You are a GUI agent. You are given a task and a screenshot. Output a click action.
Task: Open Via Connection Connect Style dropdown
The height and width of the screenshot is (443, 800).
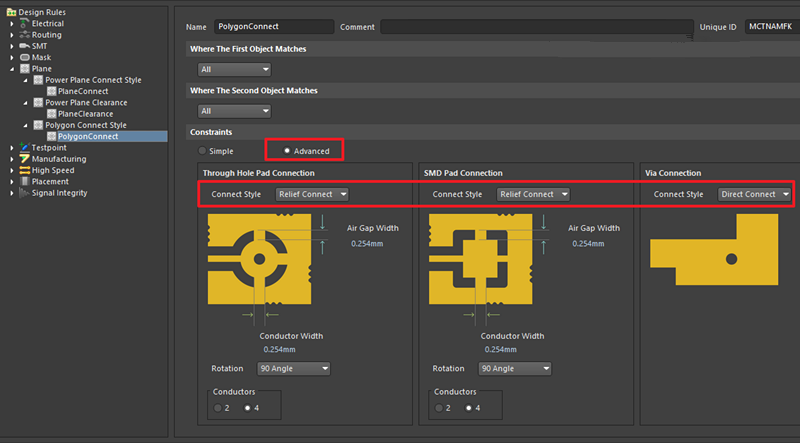(x=755, y=194)
